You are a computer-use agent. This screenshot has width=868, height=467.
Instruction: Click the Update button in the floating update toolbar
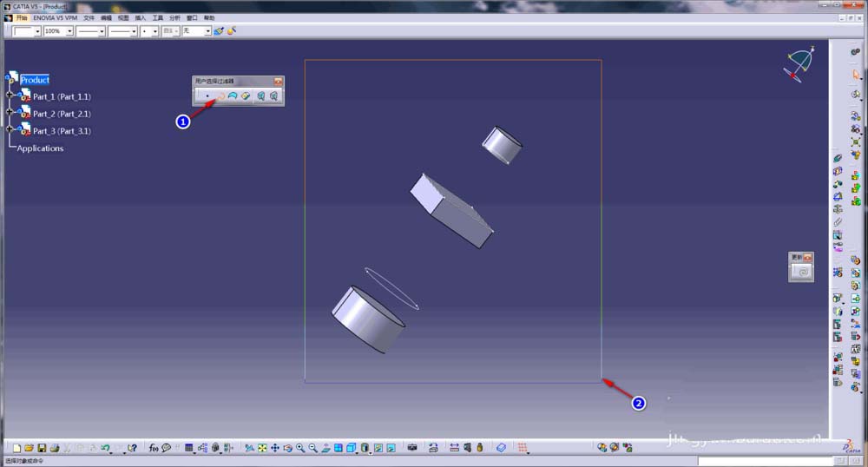(x=801, y=272)
